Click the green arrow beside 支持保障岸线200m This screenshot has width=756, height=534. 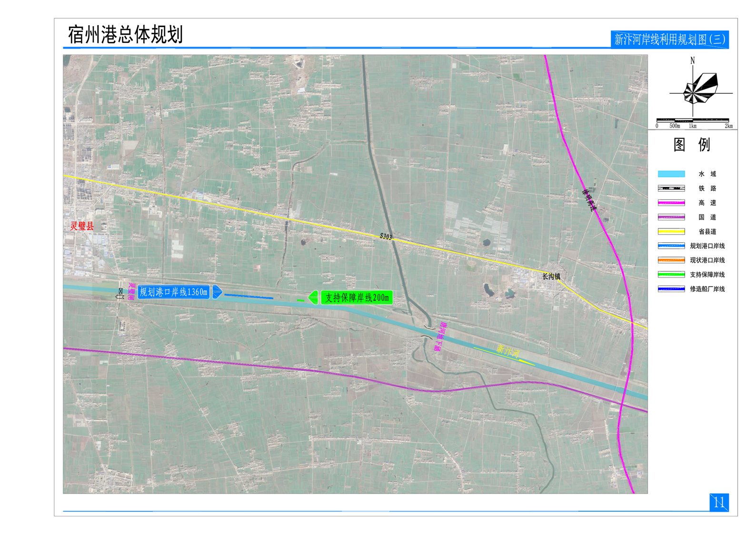point(313,298)
